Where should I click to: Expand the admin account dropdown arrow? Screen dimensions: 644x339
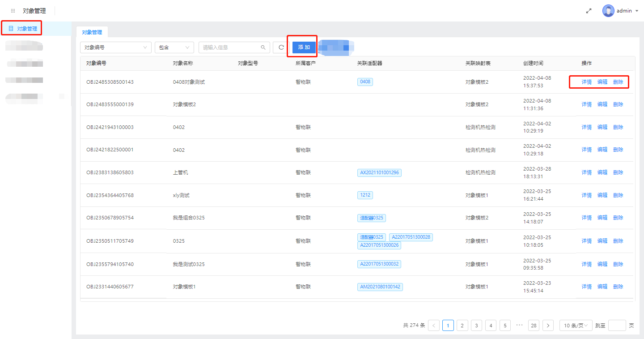pos(637,11)
